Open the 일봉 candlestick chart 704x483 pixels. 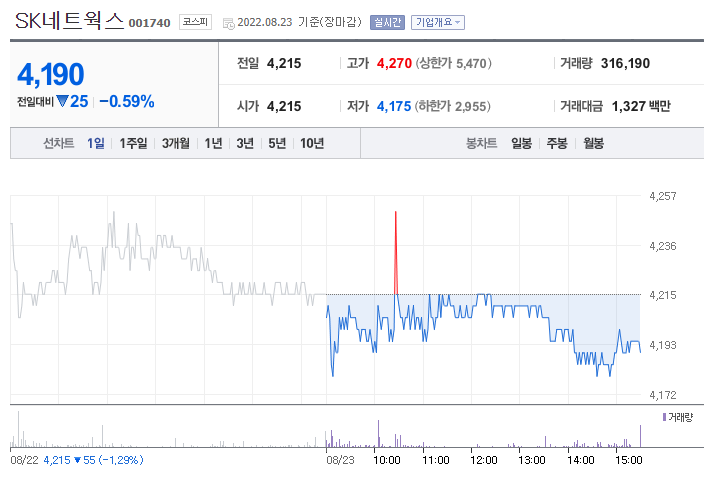pyautogui.click(x=521, y=143)
